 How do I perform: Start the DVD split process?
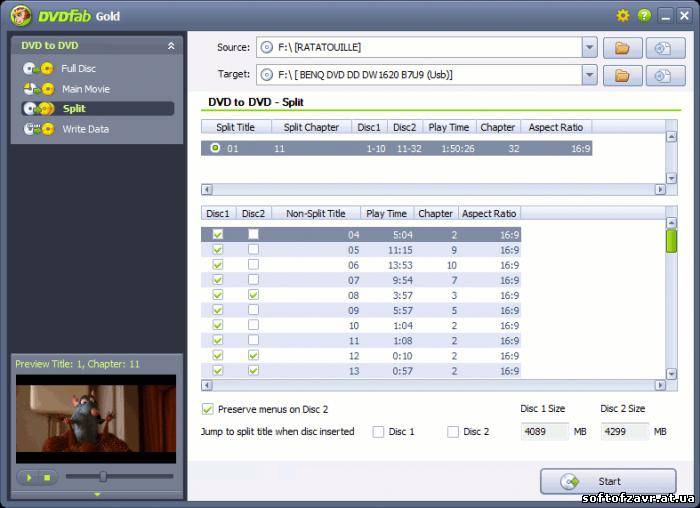[x=608, y=481]
